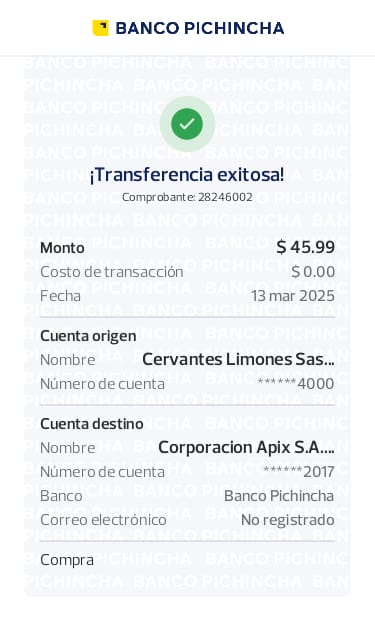Click the Cuenta origen section header

pyautogui.click(x=88, y=336)
